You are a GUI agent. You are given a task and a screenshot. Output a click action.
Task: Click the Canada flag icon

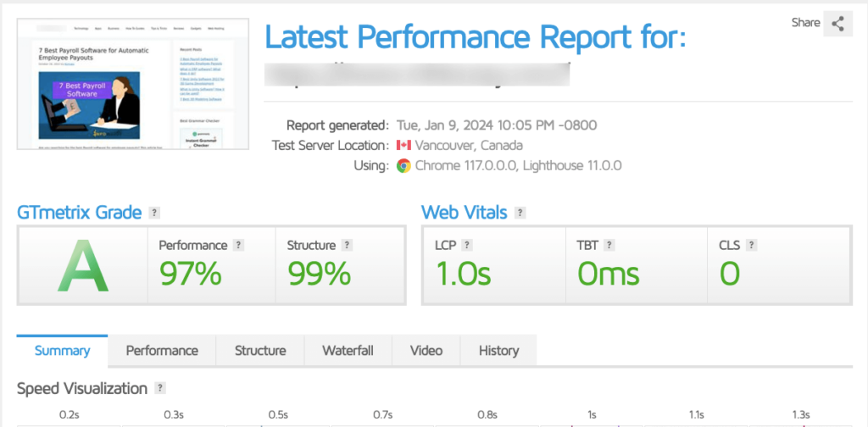coord(404,145)
